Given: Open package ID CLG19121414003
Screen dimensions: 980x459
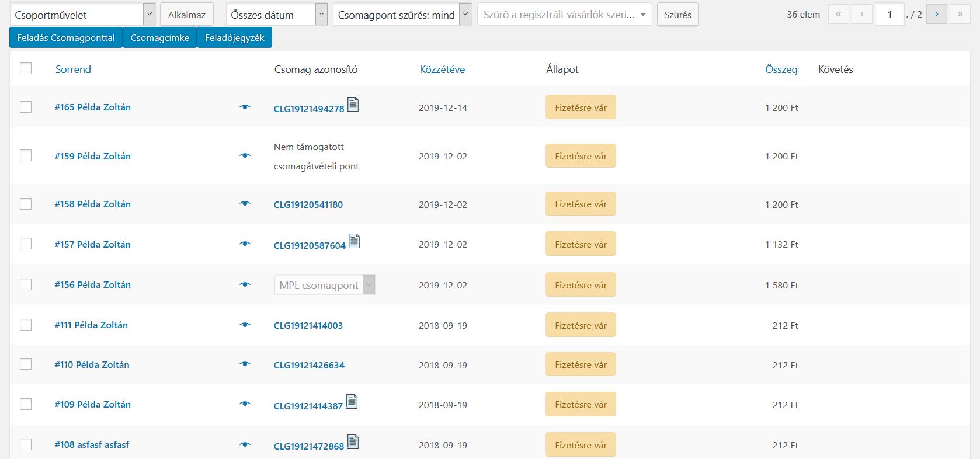Looking at the screenshot, I should tap(308, 325).
